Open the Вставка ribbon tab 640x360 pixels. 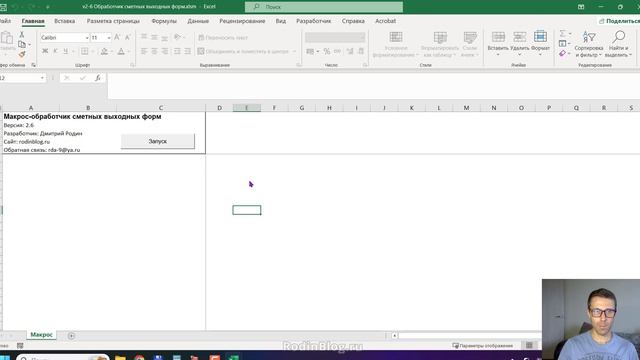click(x=64, y=21)
